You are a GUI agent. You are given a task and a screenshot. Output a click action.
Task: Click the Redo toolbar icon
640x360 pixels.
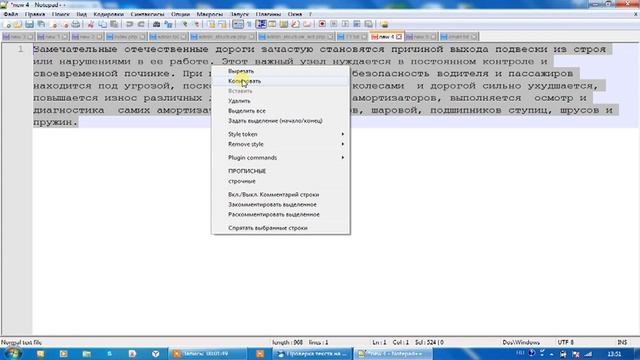(x=141, y=24)
